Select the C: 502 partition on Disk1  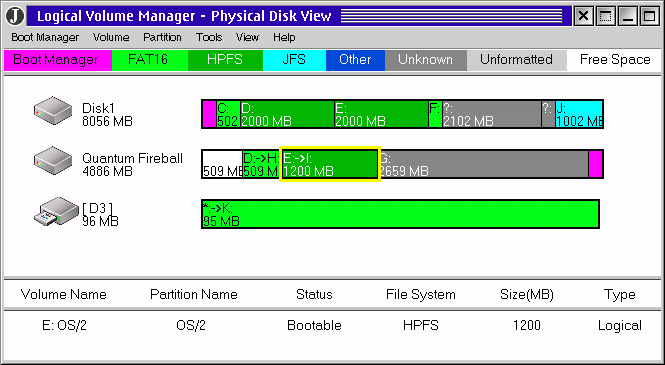(228, 114)
